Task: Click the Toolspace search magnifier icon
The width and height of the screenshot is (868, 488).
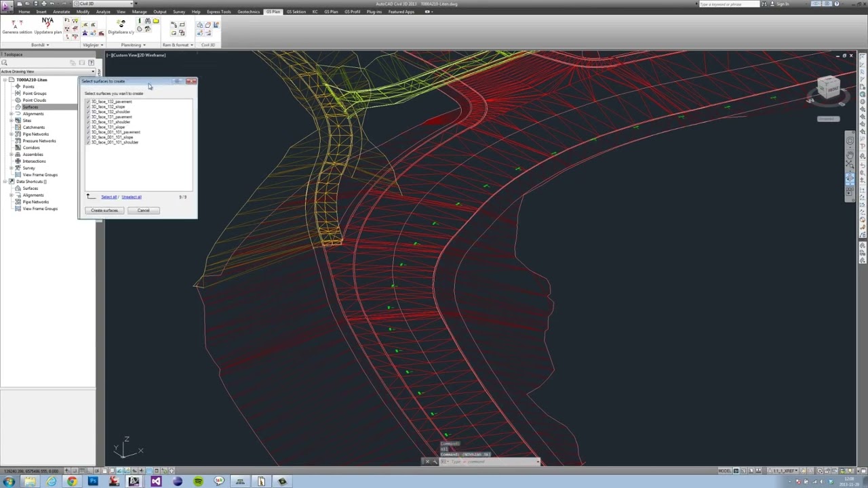Action: pos(4,62)
